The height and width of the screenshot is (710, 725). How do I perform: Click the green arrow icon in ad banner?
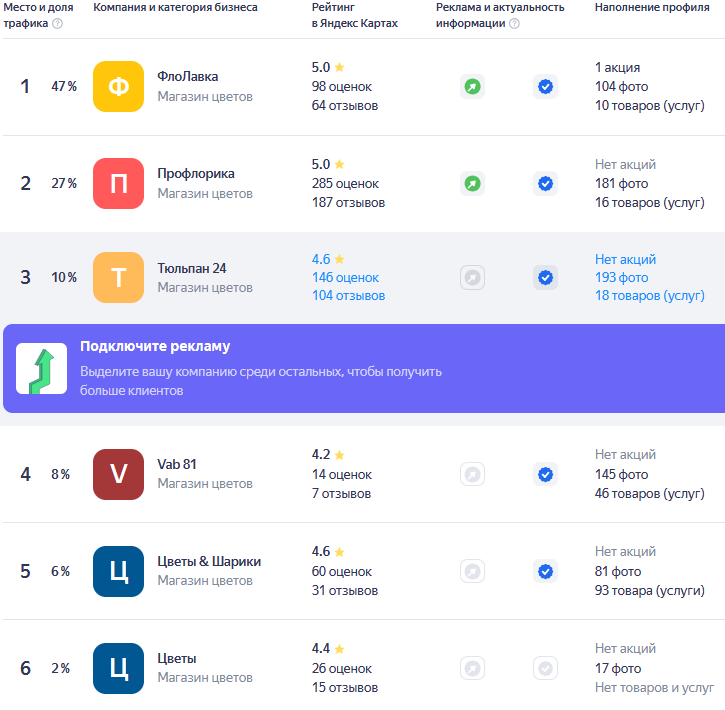(42, 369)
